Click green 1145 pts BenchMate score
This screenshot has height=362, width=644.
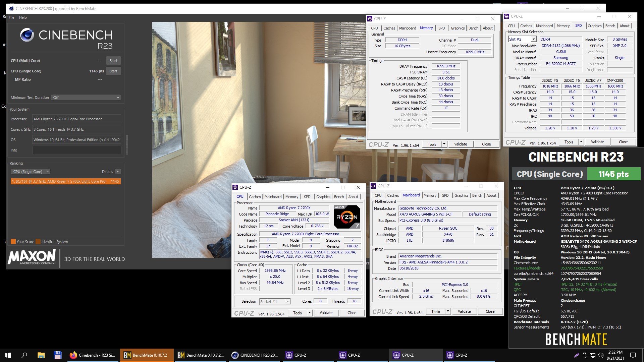point(613,174)
